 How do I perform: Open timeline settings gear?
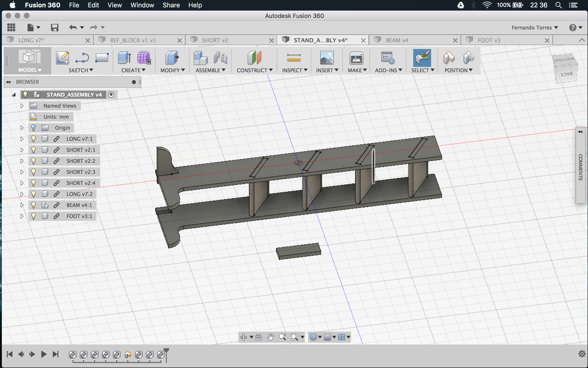click(x=582, y=354)
